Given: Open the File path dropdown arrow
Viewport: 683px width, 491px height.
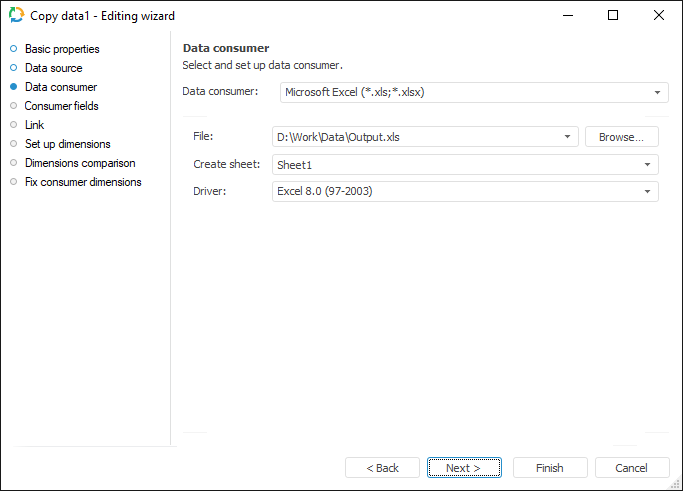Looking at the screenshot, I should coord(568,137).
